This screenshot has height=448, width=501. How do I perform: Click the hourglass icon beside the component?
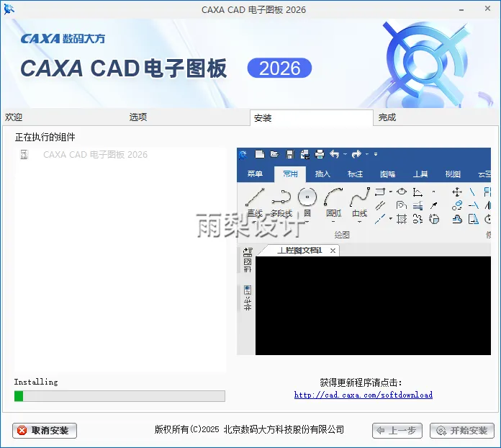pyautogui.click(x=24, y=155)
